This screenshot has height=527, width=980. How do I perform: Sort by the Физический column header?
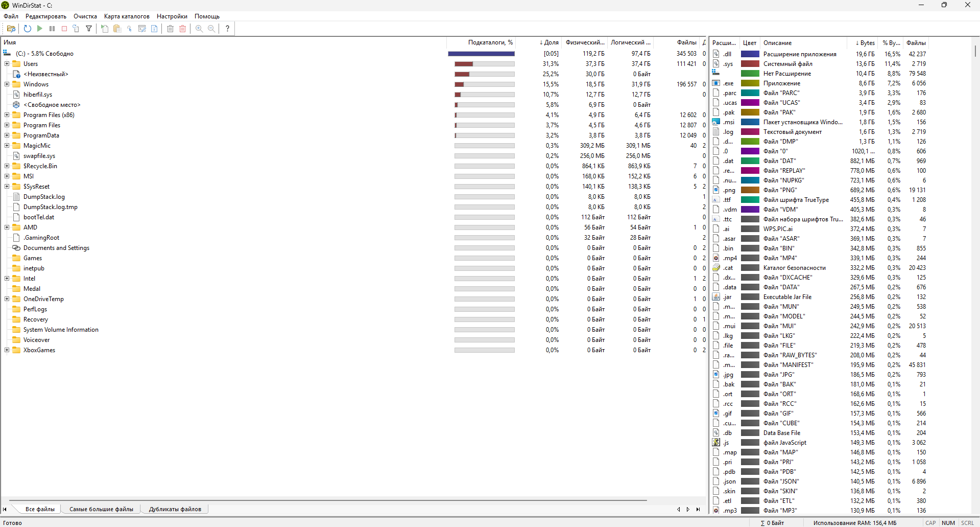coord(585,42)
